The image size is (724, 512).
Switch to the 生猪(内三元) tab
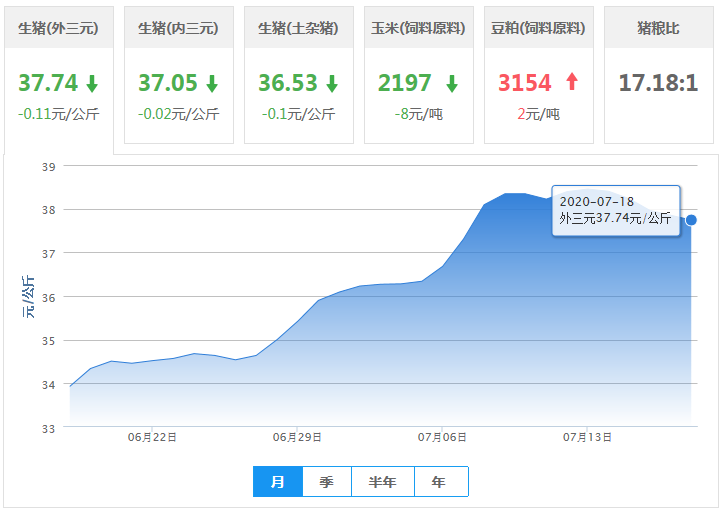coord(178,28)
